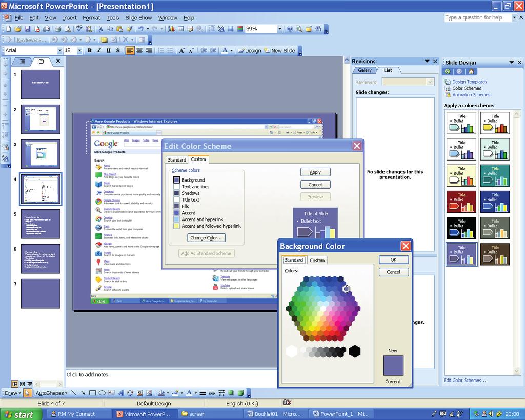Click the Print Preview icon
Image resolution: width=525 pixels, height=420 pixels.
67,29
